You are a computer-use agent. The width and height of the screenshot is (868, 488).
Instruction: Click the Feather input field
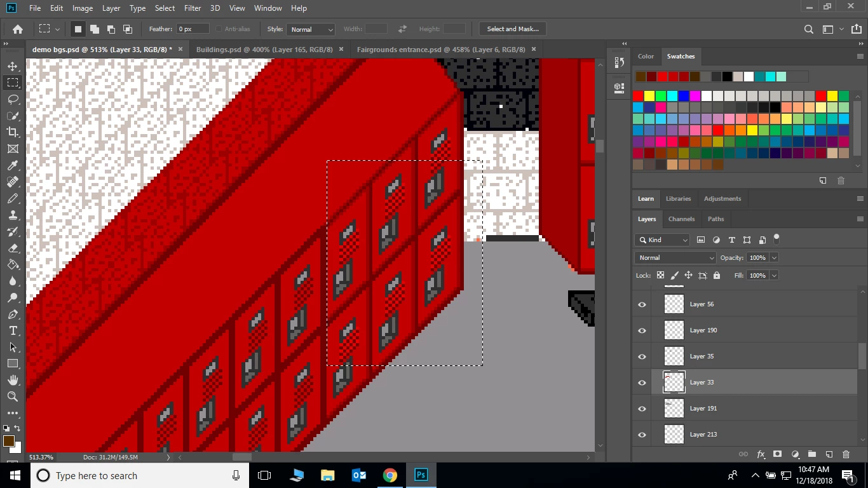[x=193, y=29]
